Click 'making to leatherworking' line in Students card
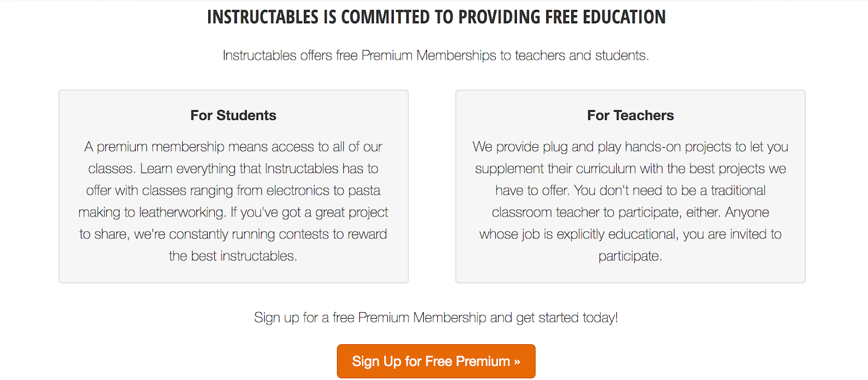Screen dimensions: 868x380 233,212
